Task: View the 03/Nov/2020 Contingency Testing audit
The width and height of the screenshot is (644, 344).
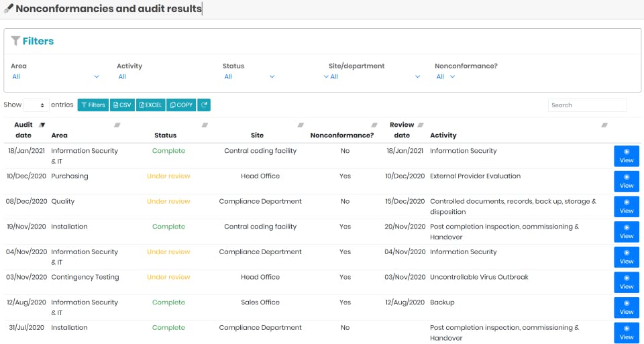Action: [x=627, y=282]
